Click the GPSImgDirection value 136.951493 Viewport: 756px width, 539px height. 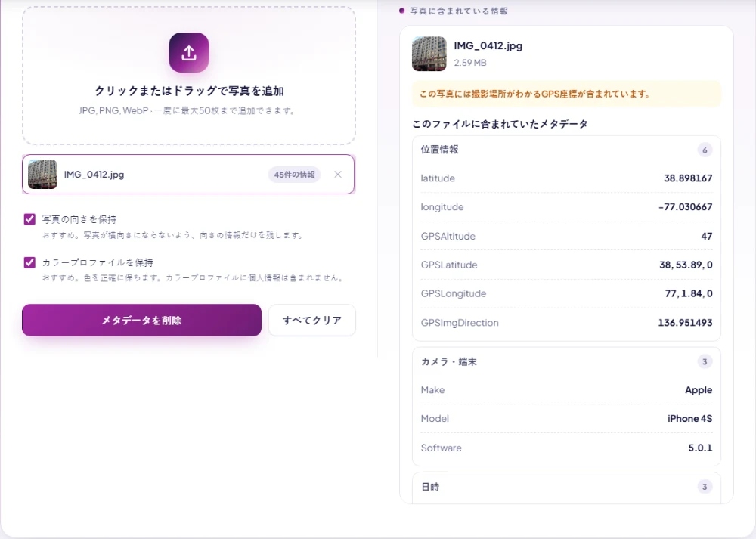(685, 323)
